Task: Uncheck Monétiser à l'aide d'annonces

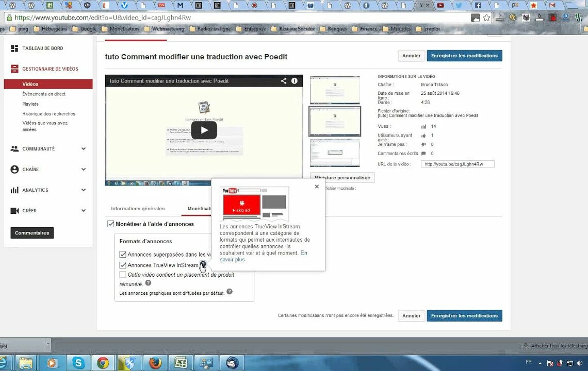Action: [110, 224]
